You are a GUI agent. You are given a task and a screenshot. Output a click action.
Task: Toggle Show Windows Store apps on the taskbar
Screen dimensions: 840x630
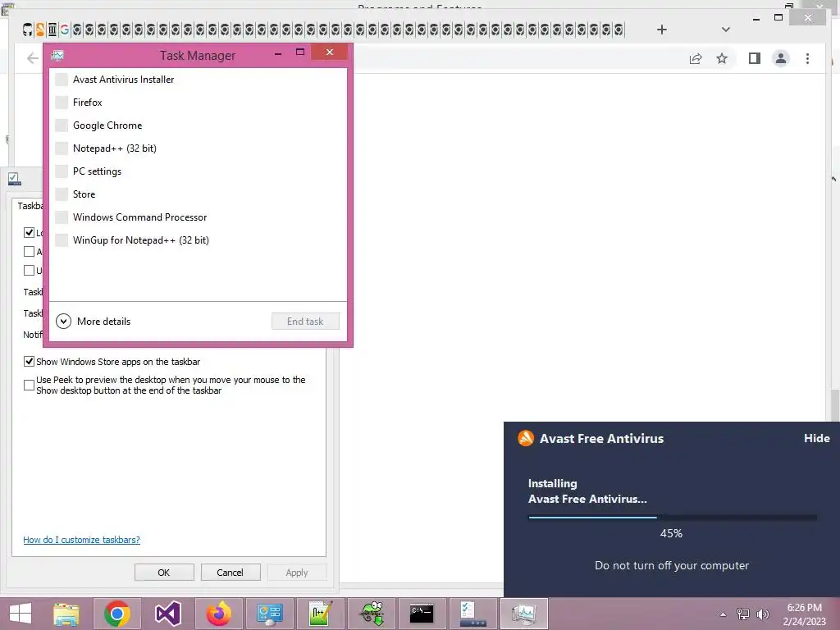pos(29,362)
